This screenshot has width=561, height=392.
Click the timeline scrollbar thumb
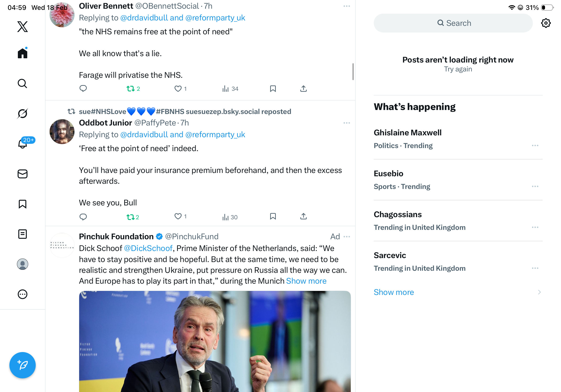click(353, 72)
